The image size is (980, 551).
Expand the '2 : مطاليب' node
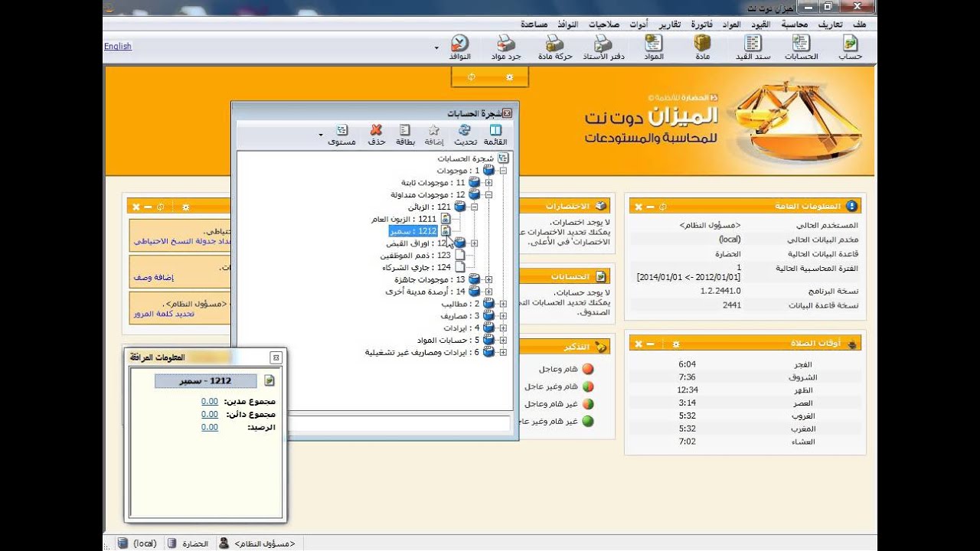click(503, 304)
